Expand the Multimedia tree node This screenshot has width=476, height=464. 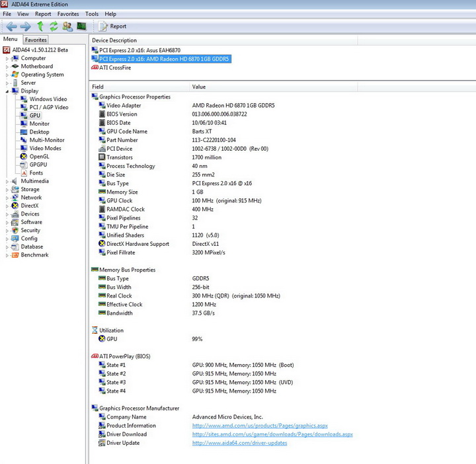(x=7, y=182)
